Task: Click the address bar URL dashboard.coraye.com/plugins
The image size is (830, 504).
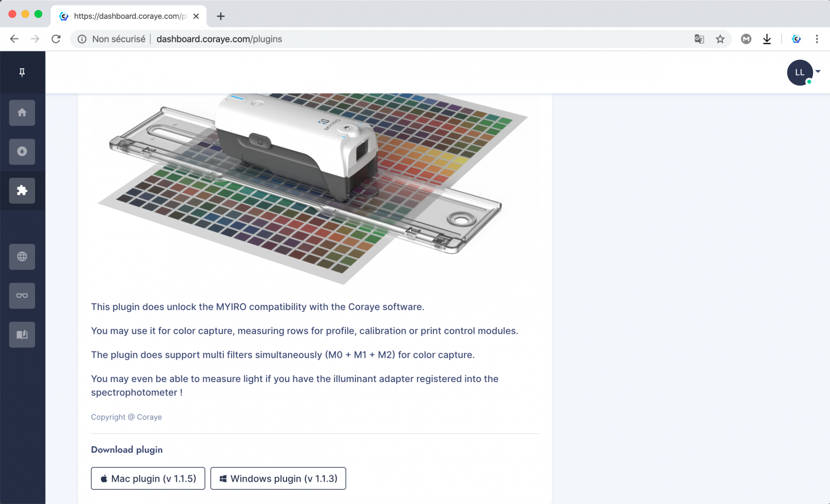Action: [219, 39]
